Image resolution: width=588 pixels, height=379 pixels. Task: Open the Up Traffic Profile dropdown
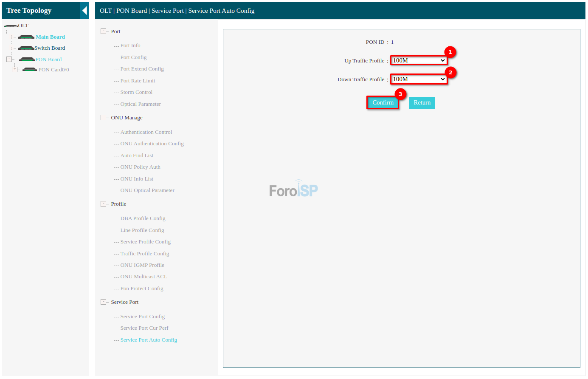pyautogui.click(x=418, y=60)
